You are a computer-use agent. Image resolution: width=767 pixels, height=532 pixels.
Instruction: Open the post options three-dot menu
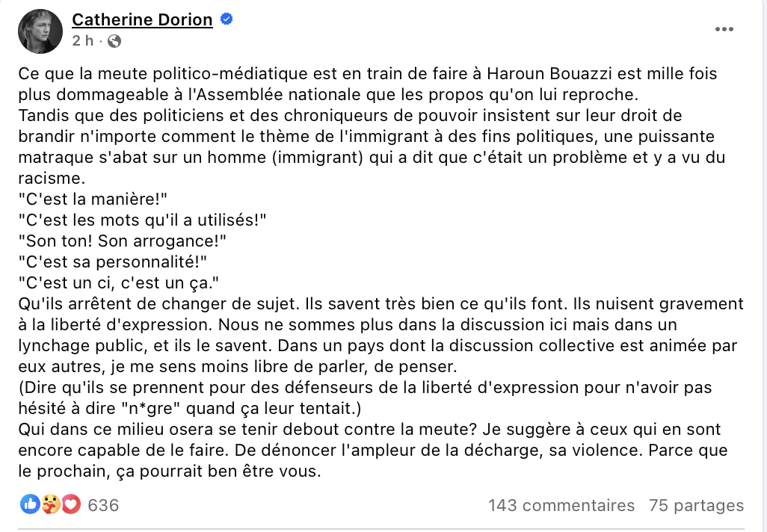[724, 29]
